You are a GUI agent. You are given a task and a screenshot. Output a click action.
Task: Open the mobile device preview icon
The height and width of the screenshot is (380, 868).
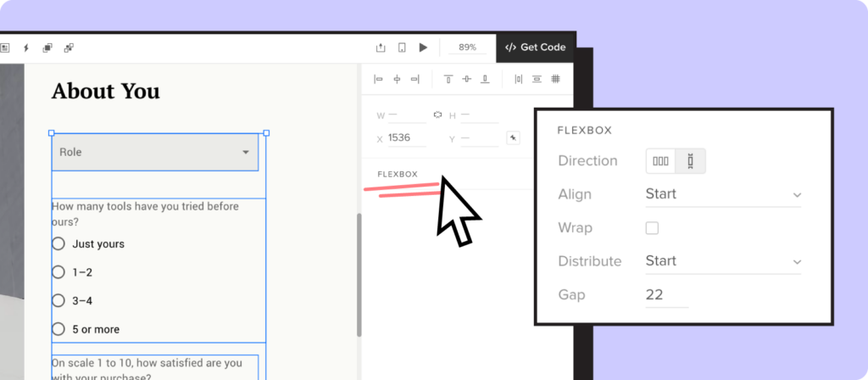pyautogui.click(x=402, y=47)
